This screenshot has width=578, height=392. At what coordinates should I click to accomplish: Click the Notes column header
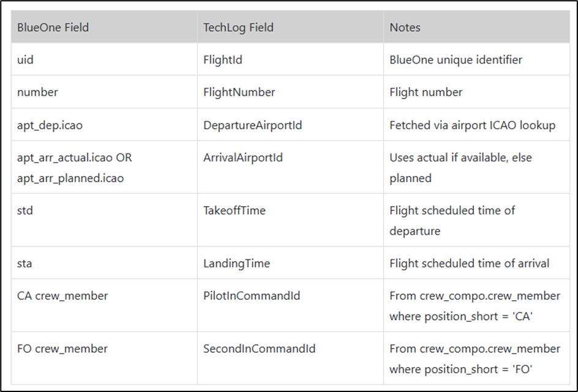pos(476,27)
